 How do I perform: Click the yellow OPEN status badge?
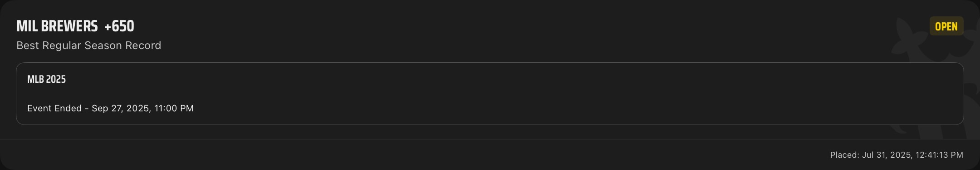pos(946,26)
